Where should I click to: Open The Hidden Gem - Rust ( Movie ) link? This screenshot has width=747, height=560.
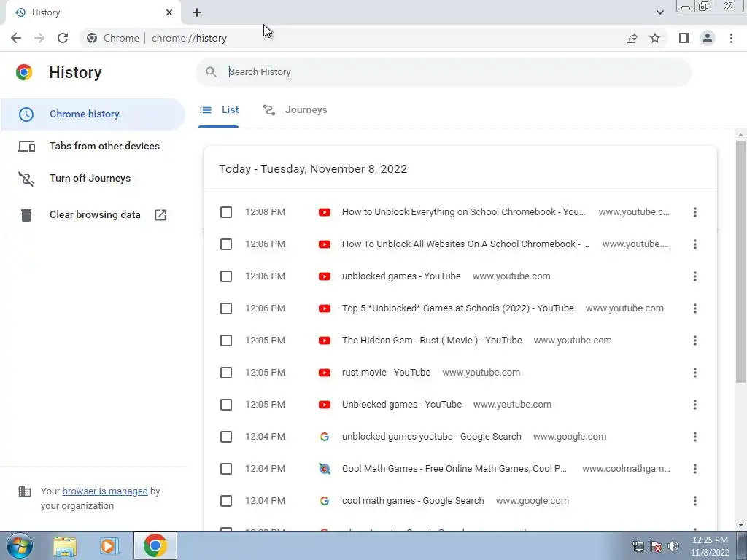pyautogui.click(x=432, y=341)
